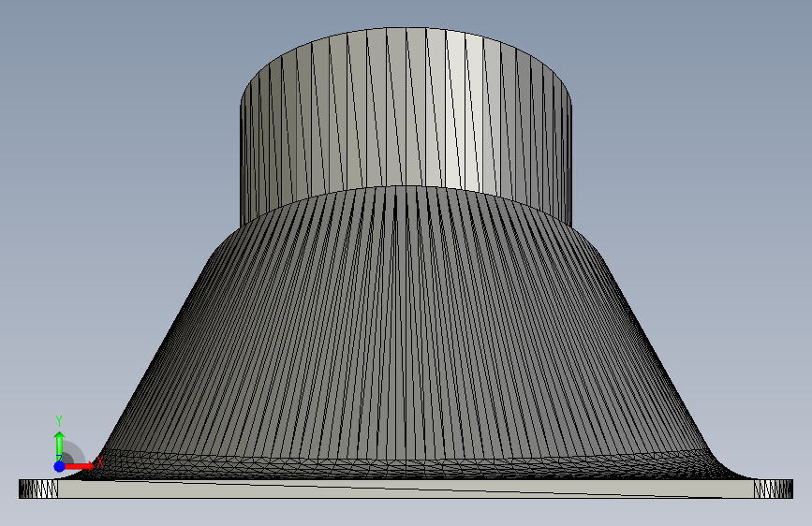Viewport: 812px width, 526px height.
Task: Click the blue Z axis ball of the triad
Action: (60, 466)
